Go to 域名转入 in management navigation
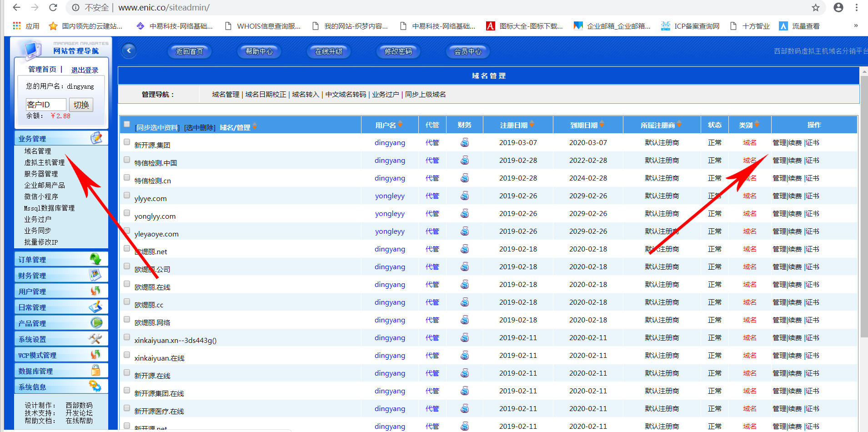 pyautogui.click(x=305, y=95)
